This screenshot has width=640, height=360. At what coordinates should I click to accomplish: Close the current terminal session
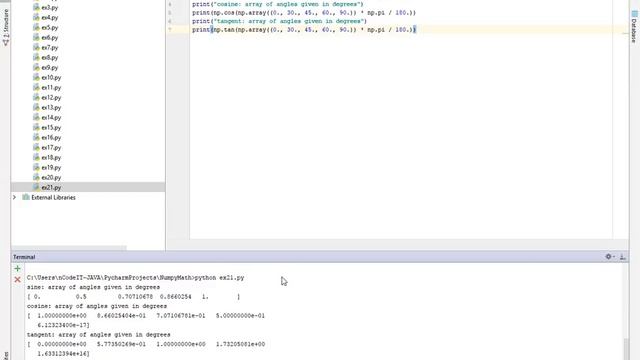(x=17, y=280)
